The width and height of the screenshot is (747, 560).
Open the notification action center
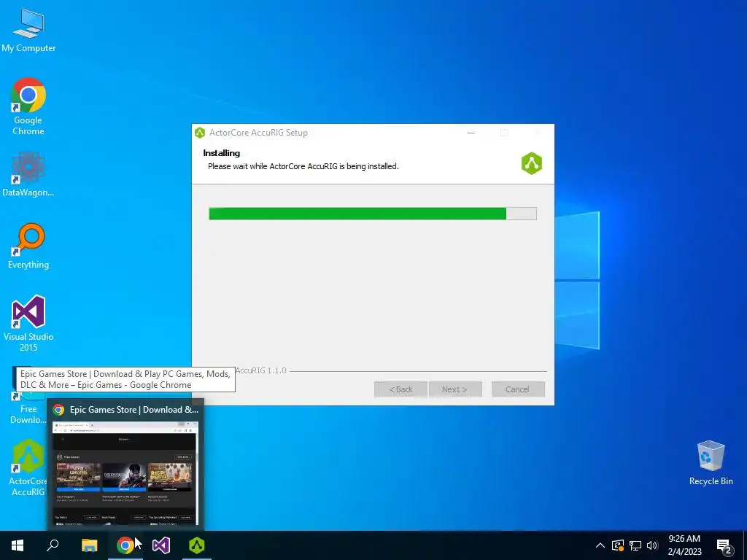pyautogui.click(x=724, y=545)
